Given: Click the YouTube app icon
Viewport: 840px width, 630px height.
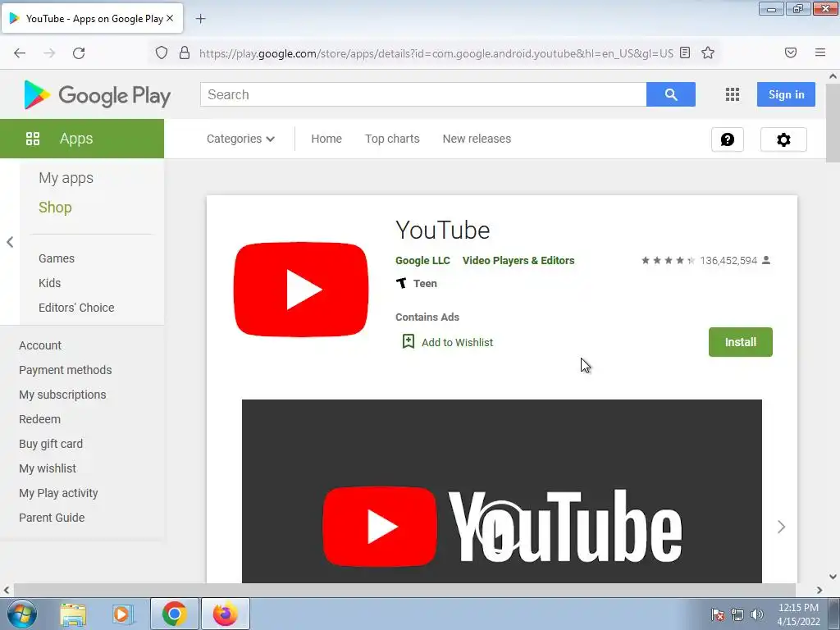Looking at the screenshot, I should [x=301, y=290].
